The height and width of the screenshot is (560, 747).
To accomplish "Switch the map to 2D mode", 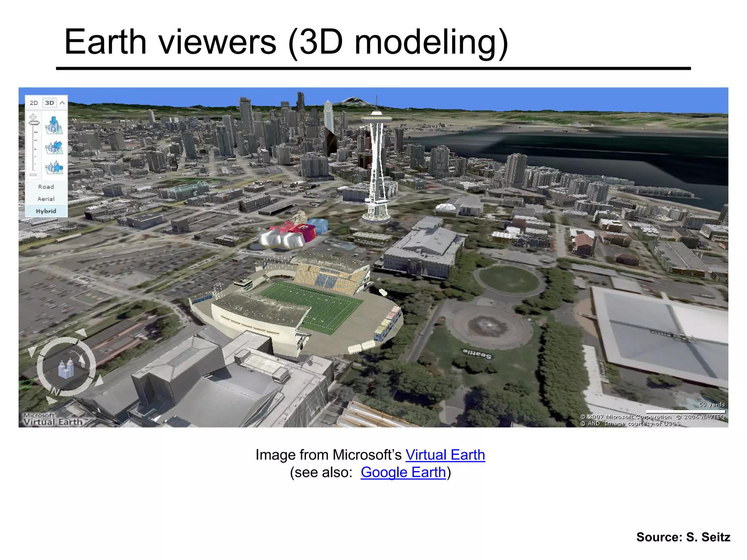I will (34, 103).
